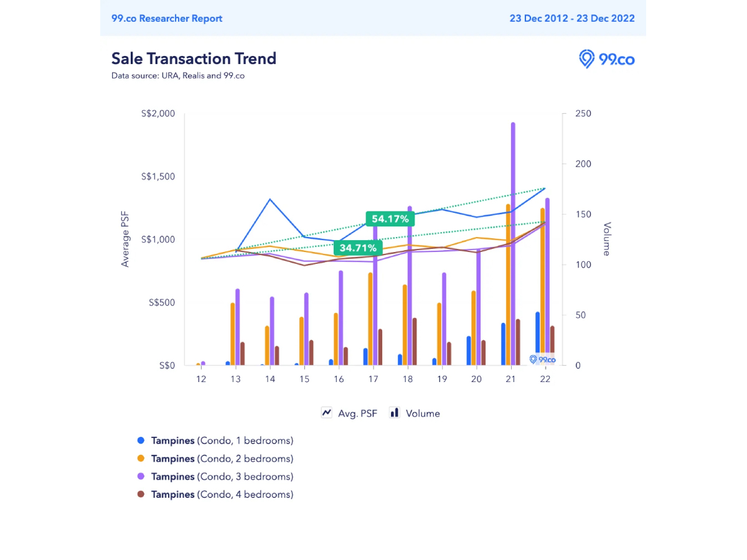Image resolution: width=747 pixels, height=560 pixels.
Task: Click the orange dot for 2 bedrooms
Action: (x=141, y=459)
